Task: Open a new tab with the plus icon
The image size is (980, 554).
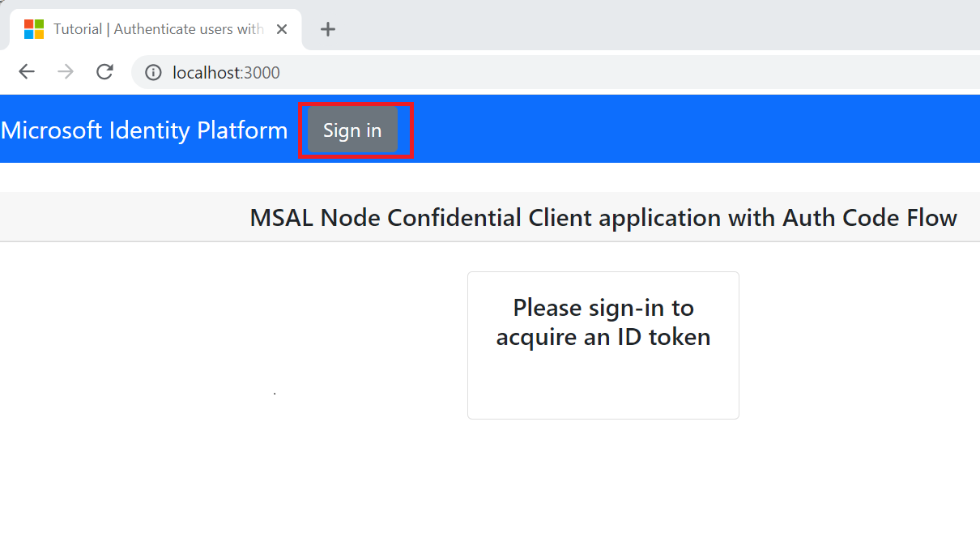Action: (327, 29)
